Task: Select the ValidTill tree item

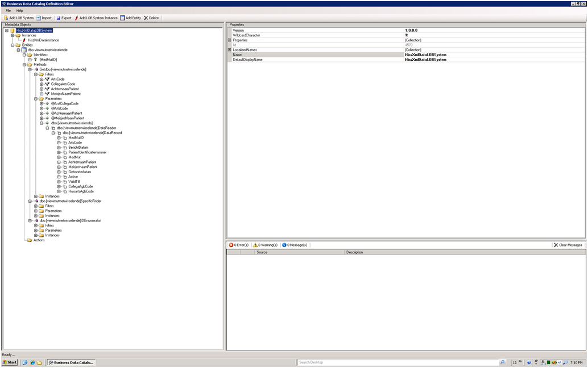Action: (x=74, y=182)
